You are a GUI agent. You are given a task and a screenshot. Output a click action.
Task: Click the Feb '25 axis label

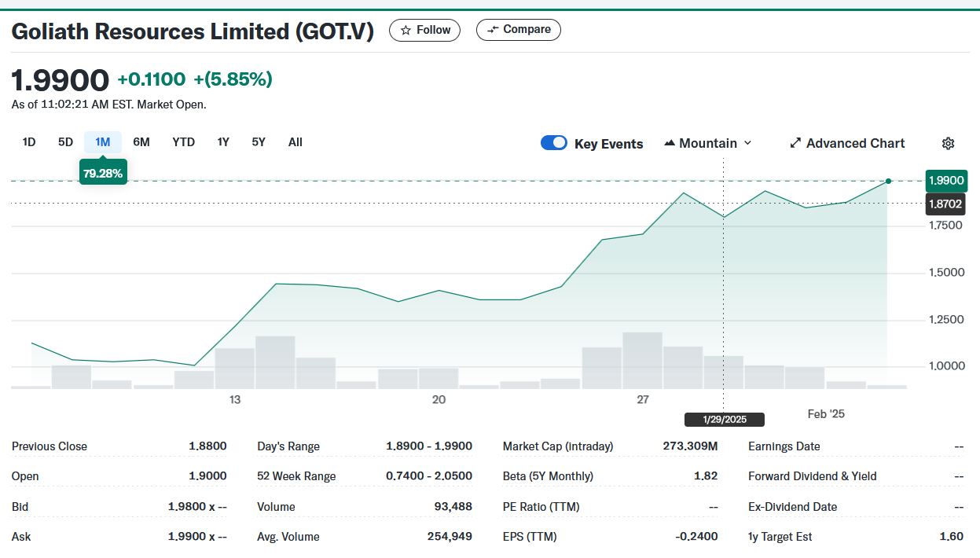tap(826, 414)
